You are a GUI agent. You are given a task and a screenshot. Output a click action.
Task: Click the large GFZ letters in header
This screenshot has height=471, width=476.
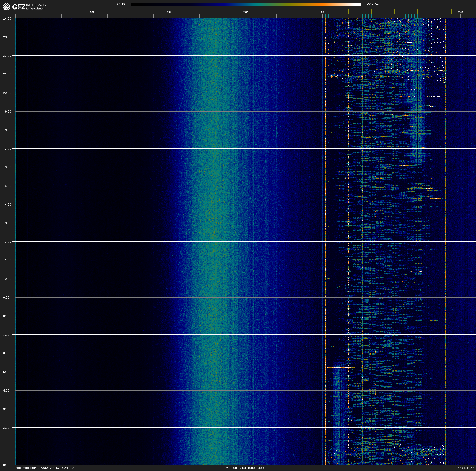(19, 7)
